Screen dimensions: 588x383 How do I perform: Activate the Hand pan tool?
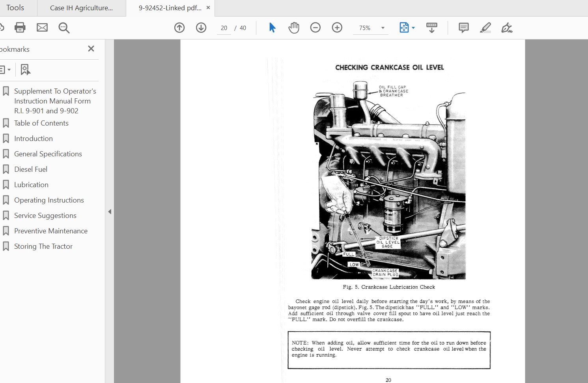pyautogui.click(x=294, y=28)
